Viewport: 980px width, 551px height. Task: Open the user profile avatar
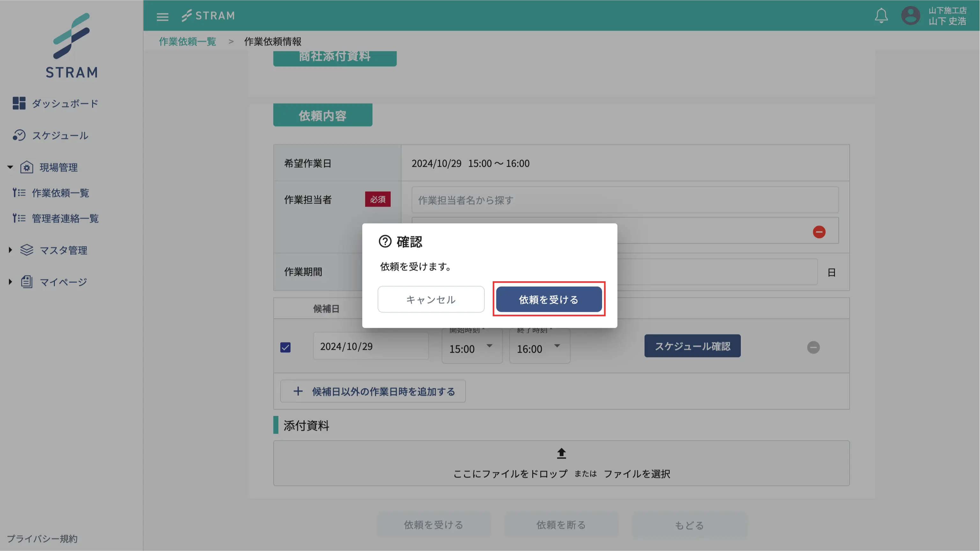pyautogui.click(x=911, y=15)
